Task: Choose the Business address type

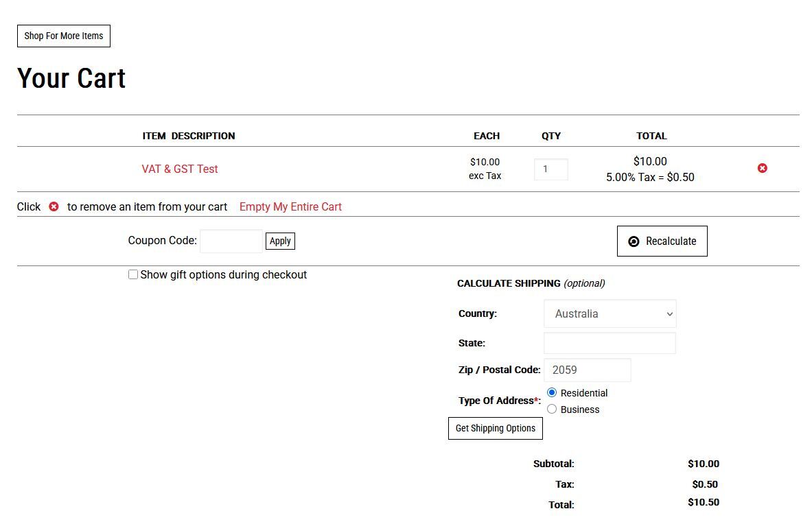Action: (552, 409)
